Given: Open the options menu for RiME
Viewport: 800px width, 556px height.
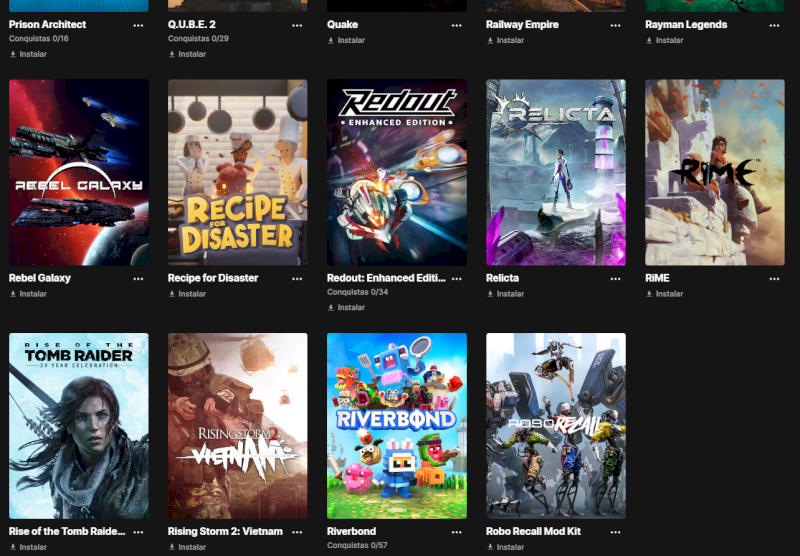Looking at the screenshot, I should click(774, 279).
